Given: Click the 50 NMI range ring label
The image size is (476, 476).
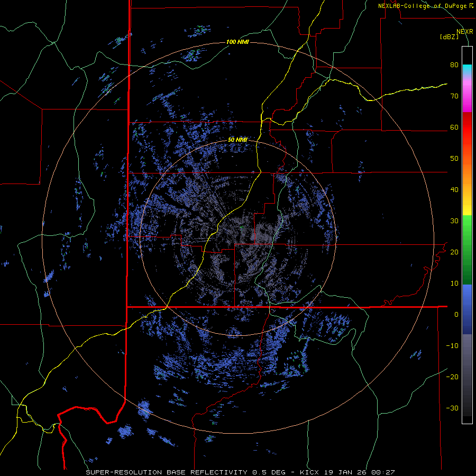Looking at the screenshot, I should pyautogui.click(x=237, y=140).
